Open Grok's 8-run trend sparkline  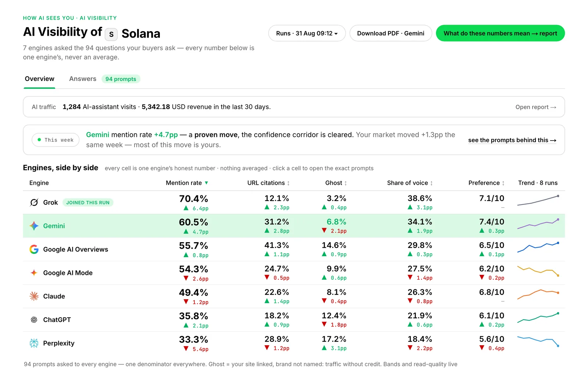538,201
